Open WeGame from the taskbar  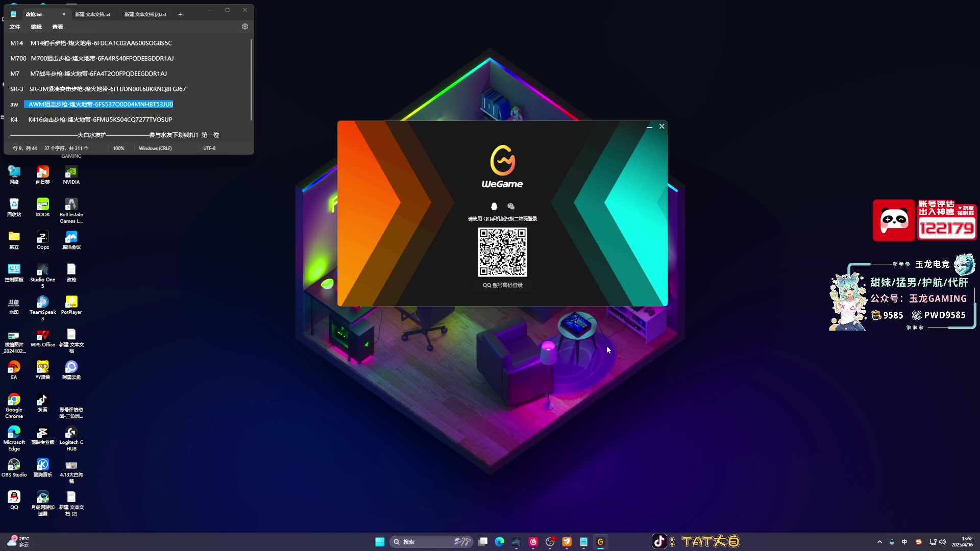point(601,542)
